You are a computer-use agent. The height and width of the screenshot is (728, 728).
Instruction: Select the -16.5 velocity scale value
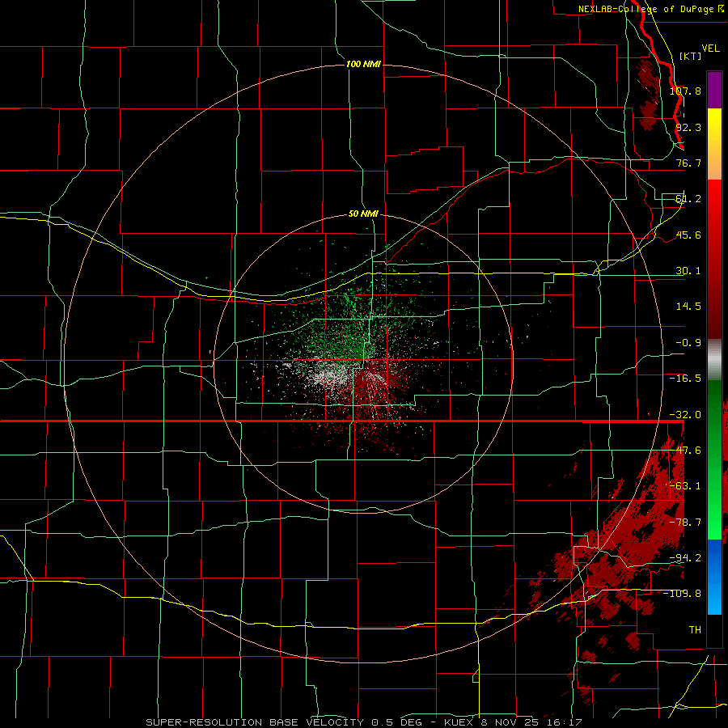685,379
